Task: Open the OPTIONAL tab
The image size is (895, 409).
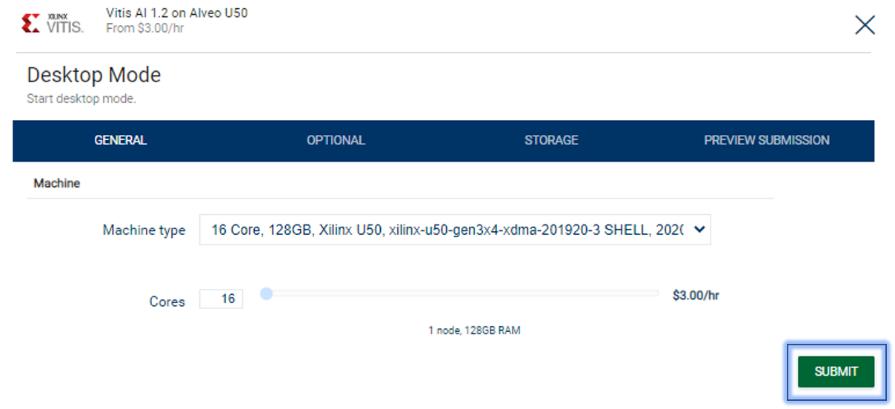Action: tap(336, 140)
